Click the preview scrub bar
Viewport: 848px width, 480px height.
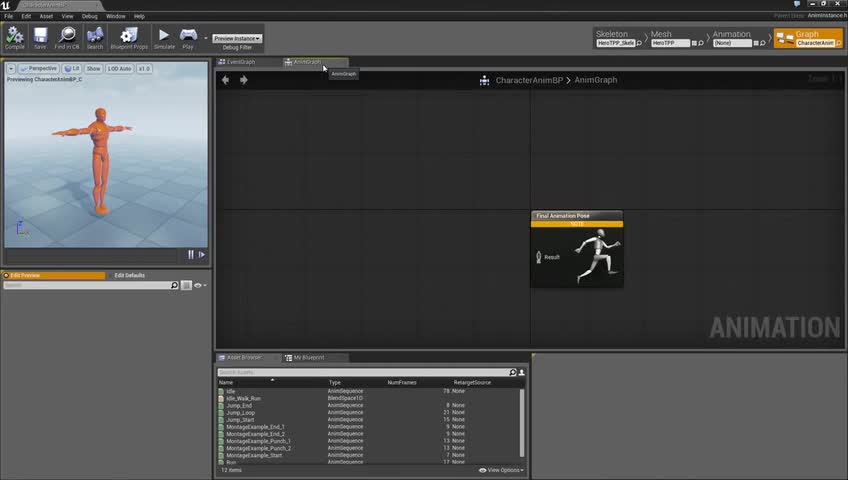91,255
